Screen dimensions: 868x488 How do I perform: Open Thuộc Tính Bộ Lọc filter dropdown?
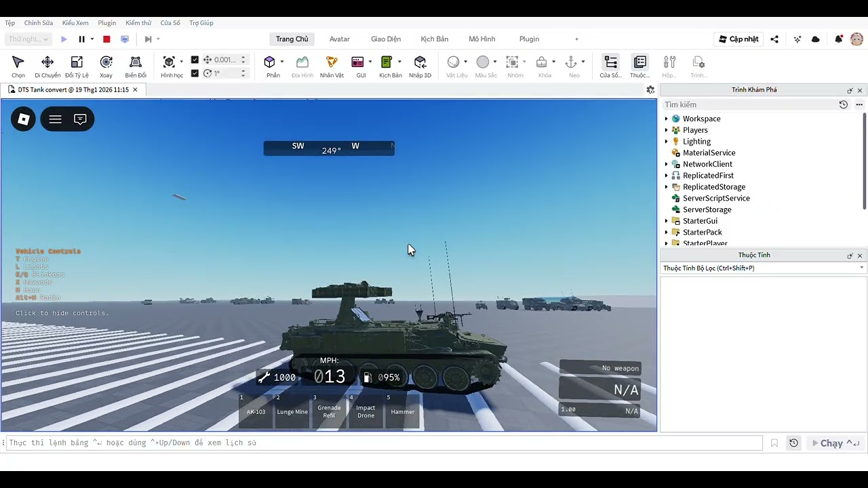click(x=764, y=268)
